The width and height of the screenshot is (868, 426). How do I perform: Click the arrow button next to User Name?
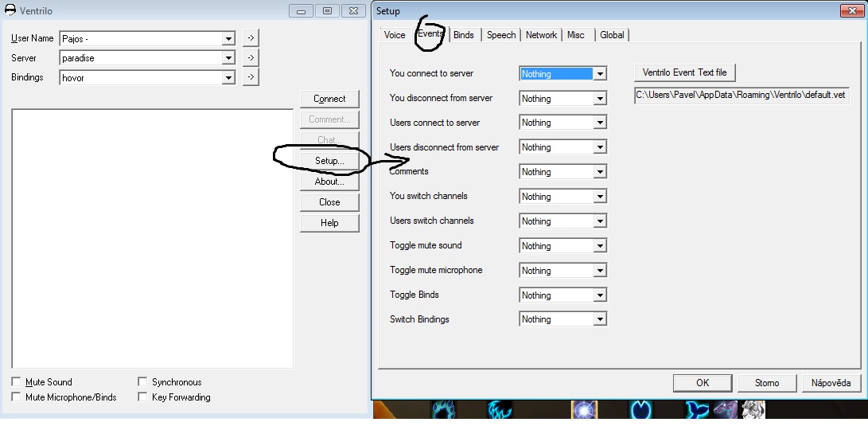tap(251, 37)
